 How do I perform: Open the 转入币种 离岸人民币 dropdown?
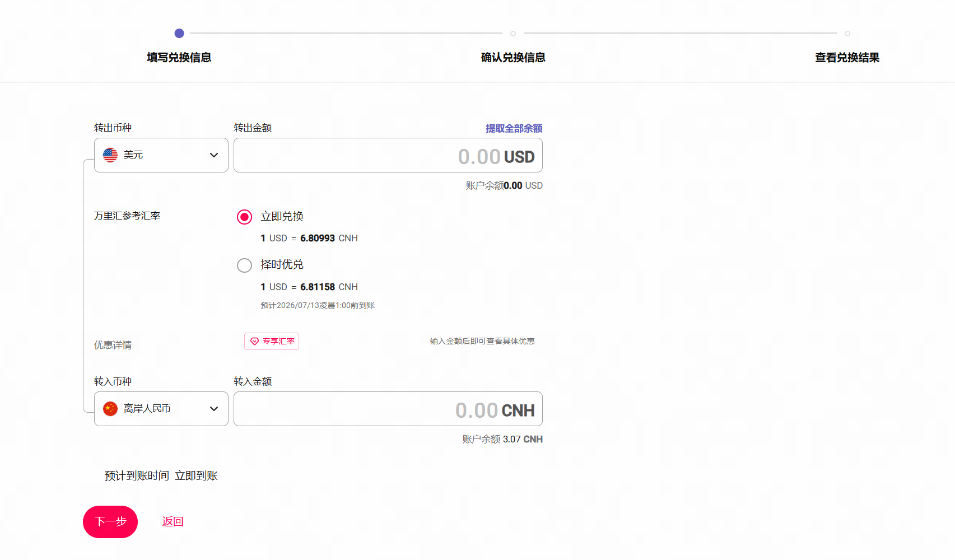coord(161,409)
